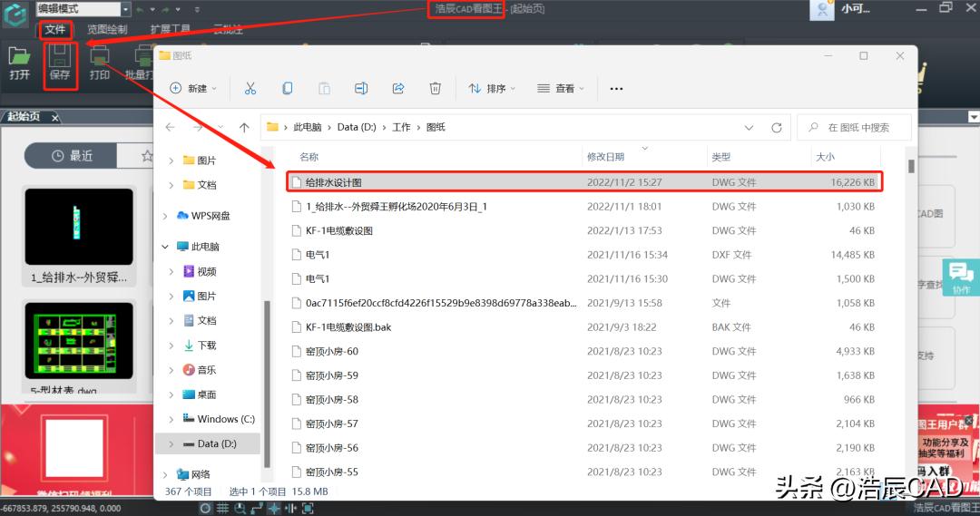Toggle the magnifier zoom icon in status bar

tap(240, 509)
